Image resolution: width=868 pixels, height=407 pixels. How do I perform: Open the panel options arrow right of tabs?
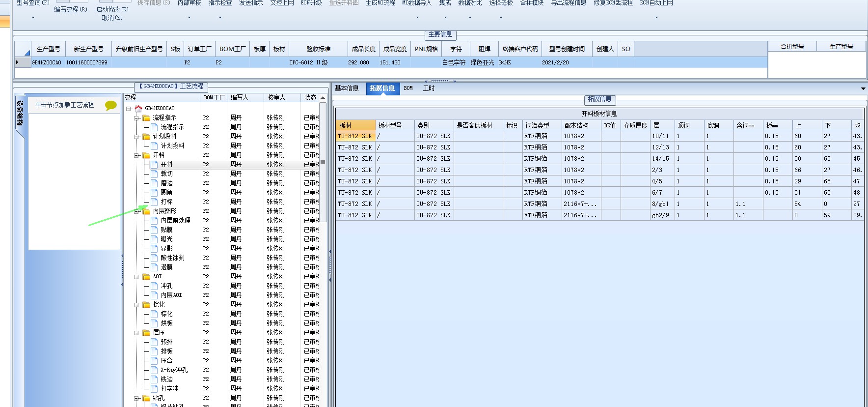pos(863,88)
